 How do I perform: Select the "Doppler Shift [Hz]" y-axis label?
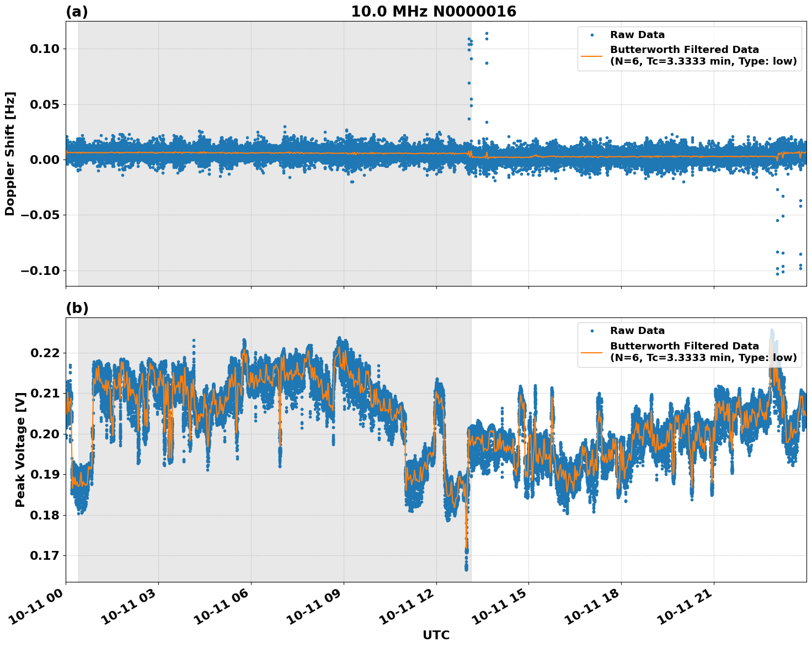10,153
